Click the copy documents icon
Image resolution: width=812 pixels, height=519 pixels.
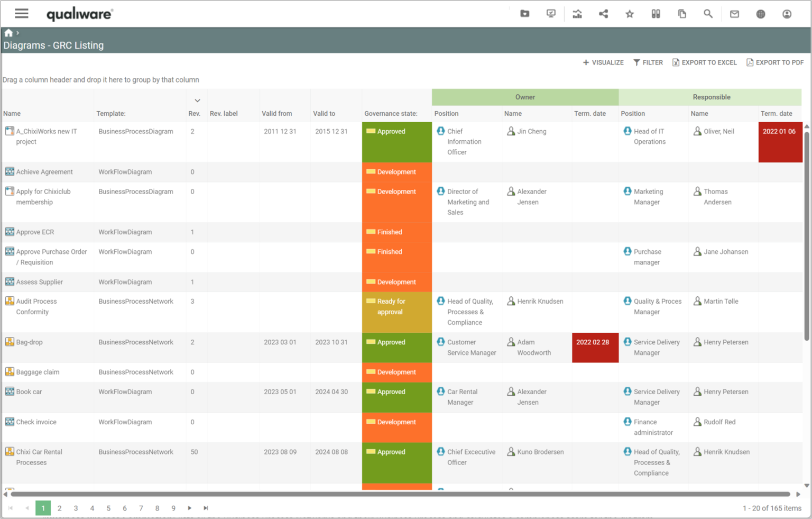point(682,13)
